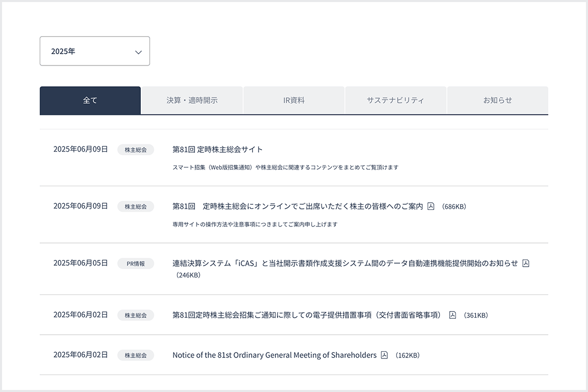Click the (686KB) file size text
Viewport: 588px width, 392px height.
(454, 207)
